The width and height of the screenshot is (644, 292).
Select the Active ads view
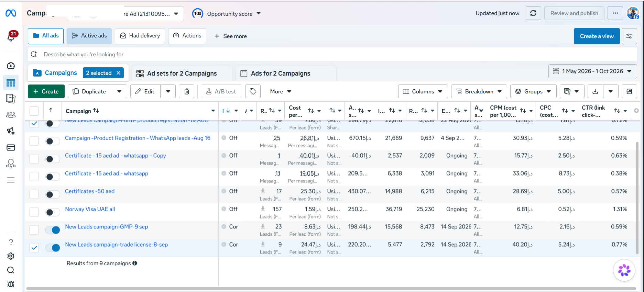89,36
